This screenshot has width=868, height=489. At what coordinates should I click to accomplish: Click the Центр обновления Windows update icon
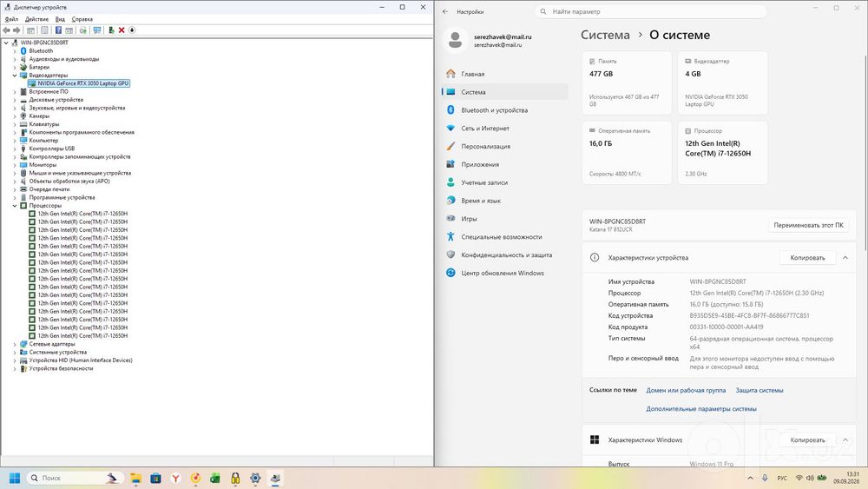(x=450, y=273)
